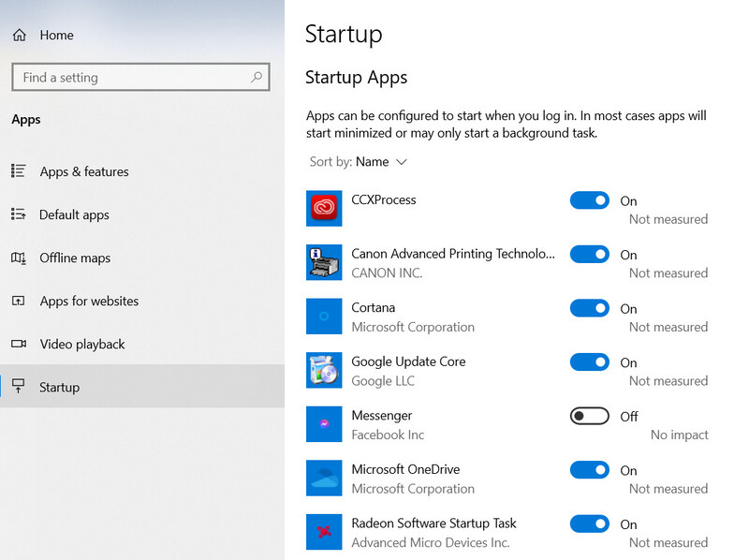749x560 pixels.
Task: Click the Facebook Inc publisher text
Action: point(388,435)
